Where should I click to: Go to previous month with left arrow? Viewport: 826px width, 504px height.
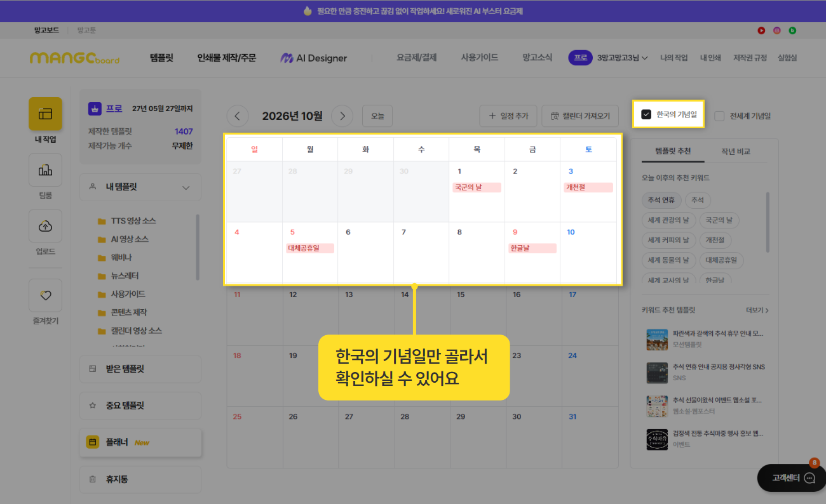(238, 116)
